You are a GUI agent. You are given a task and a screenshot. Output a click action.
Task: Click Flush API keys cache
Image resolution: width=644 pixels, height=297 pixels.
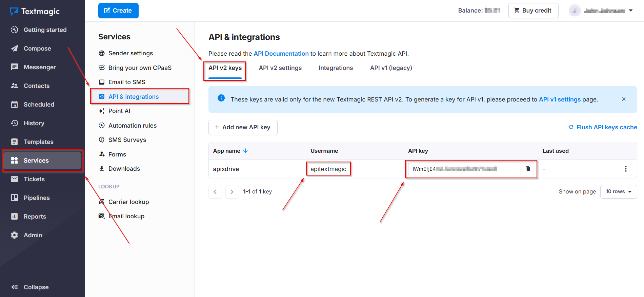[x=603, y=127]
